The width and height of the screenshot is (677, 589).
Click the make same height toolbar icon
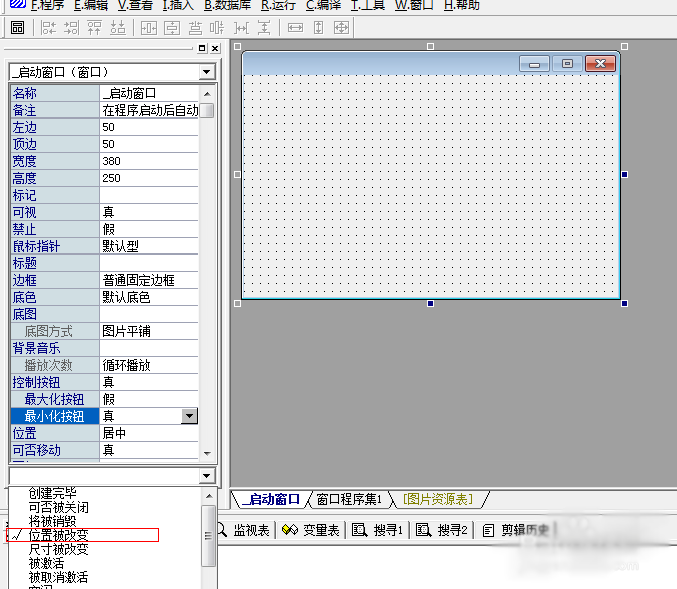click(318, 27)
